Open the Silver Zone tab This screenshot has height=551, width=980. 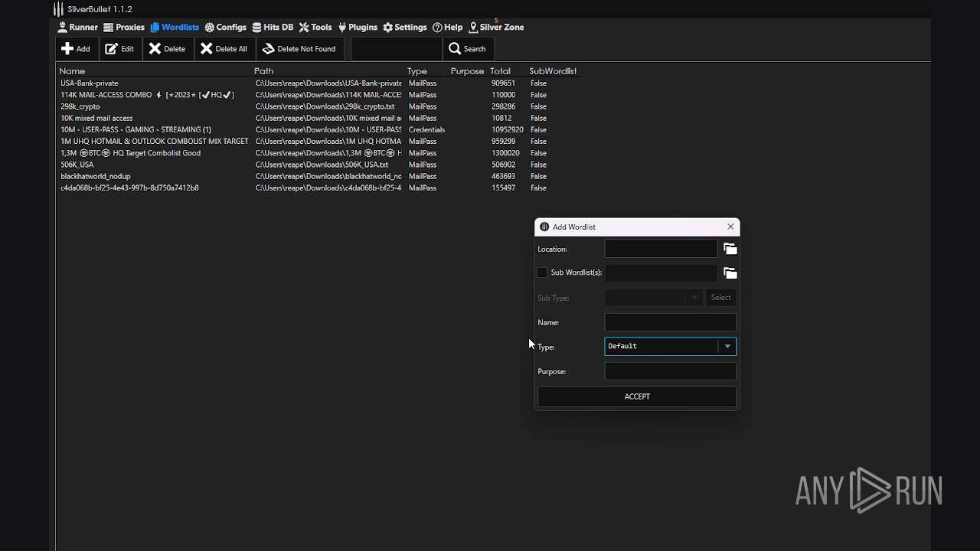(496, 27)
